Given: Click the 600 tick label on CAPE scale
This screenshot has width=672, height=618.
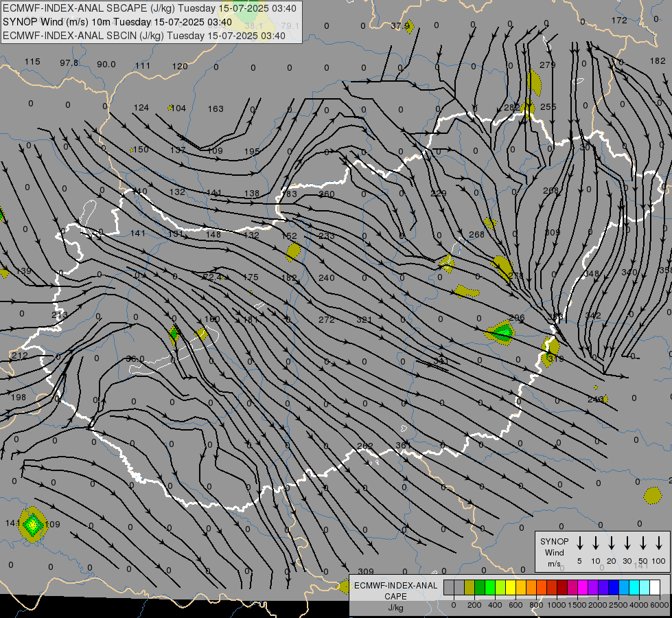Looking at the screenshot, I should click(x=515, y=605).
